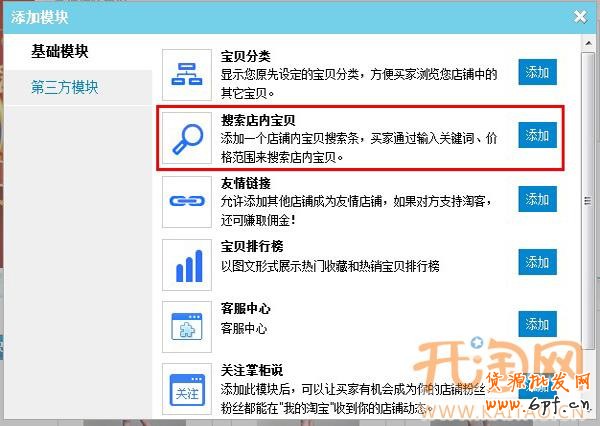Viewport: 600px width, 426px height.
Task: Click the 关注掌柜说 module icon
Action: point(187,389)
